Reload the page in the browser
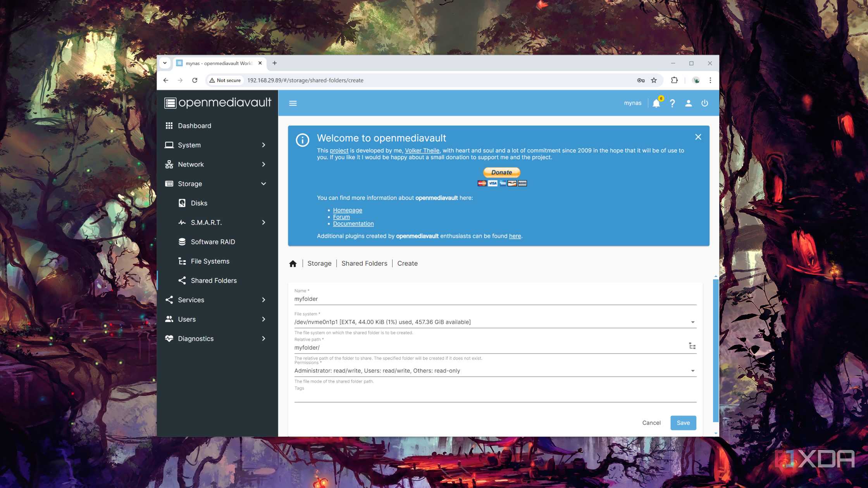The height and width of the screenshot is (488, 868). point(195,80)
